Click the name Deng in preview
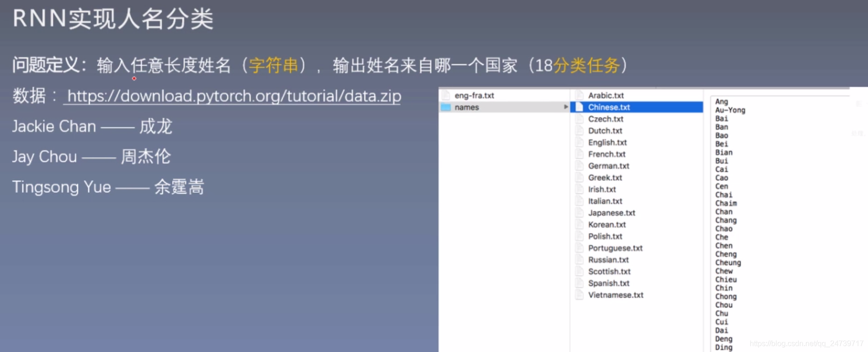The height and width of the screenshot is (352, 868). [x=724, y=339]
